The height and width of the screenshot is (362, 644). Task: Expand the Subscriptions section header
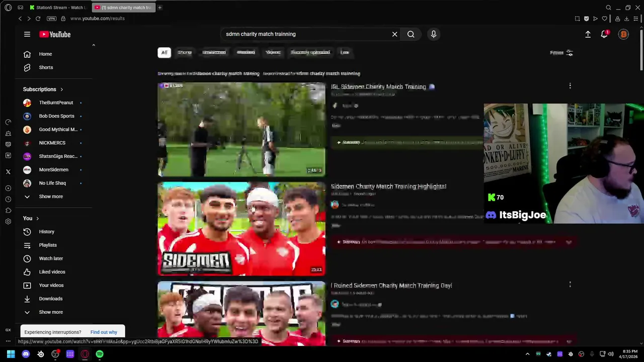coord(43,89)
